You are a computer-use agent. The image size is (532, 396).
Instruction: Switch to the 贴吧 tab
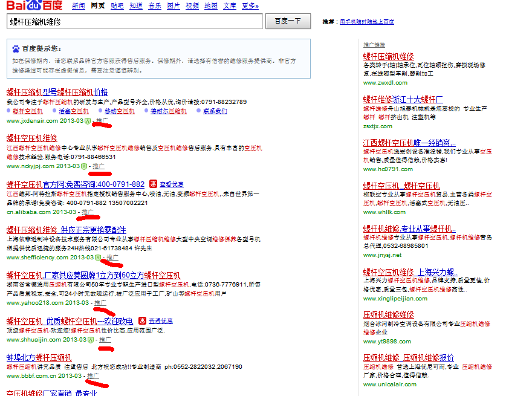[x=117, y=6]
